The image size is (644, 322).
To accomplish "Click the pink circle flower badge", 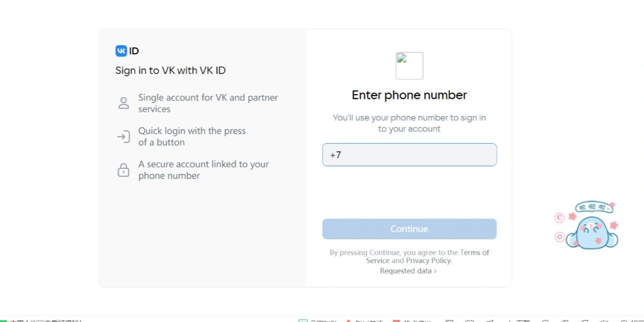I will tap(560, 237).
